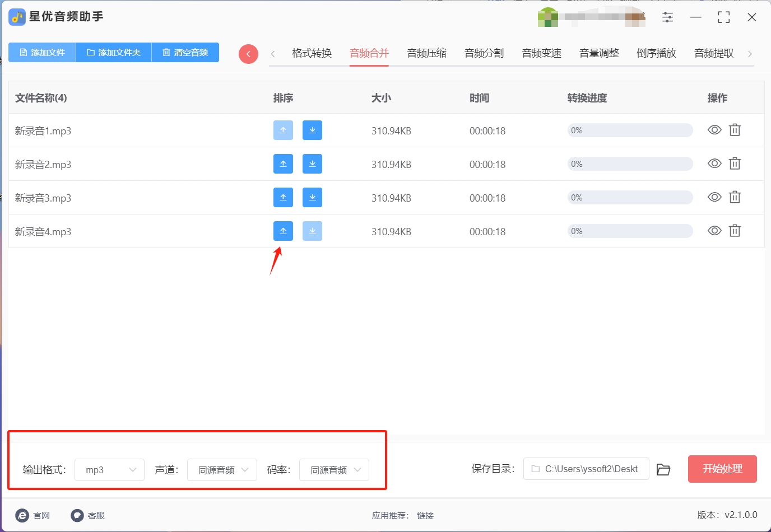
Task: Select file name 新录音3.mp3
Action: coord(43,198)
